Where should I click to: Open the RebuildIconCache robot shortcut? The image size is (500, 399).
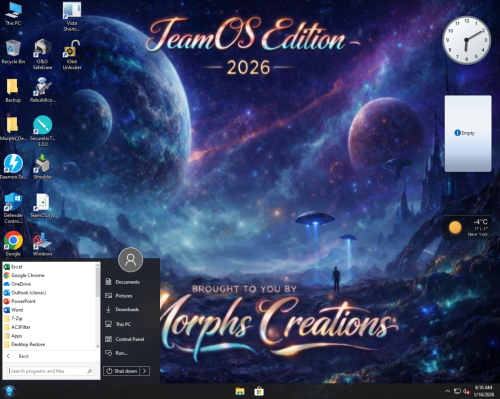click(x=42, y=90)
